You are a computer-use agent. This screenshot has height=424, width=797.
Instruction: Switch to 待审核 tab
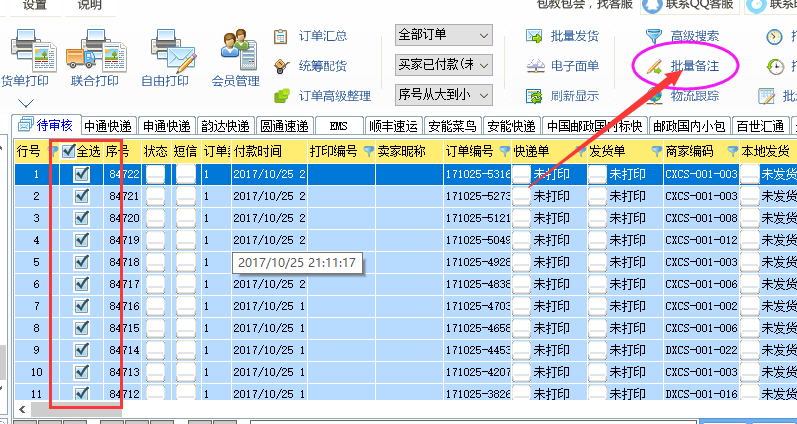tap(46, 125)
